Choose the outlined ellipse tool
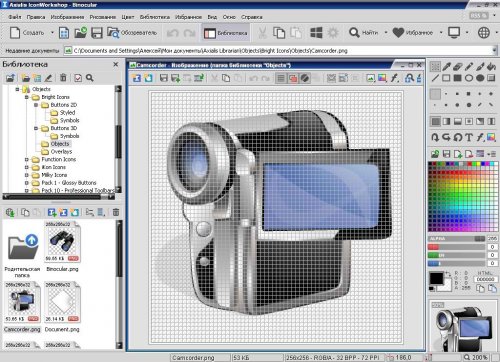This screenshot has height=362, width=500. pyautogui.click(x=469, y=78)
